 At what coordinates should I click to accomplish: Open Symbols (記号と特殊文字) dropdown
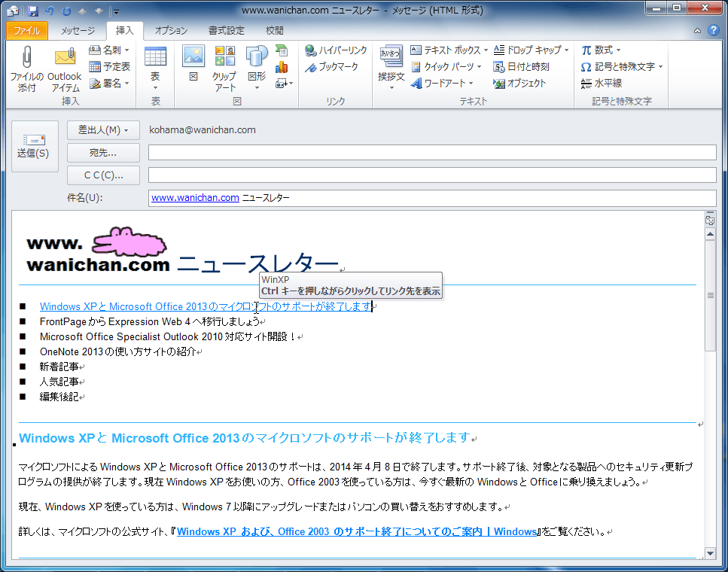[x=622, y=67]
